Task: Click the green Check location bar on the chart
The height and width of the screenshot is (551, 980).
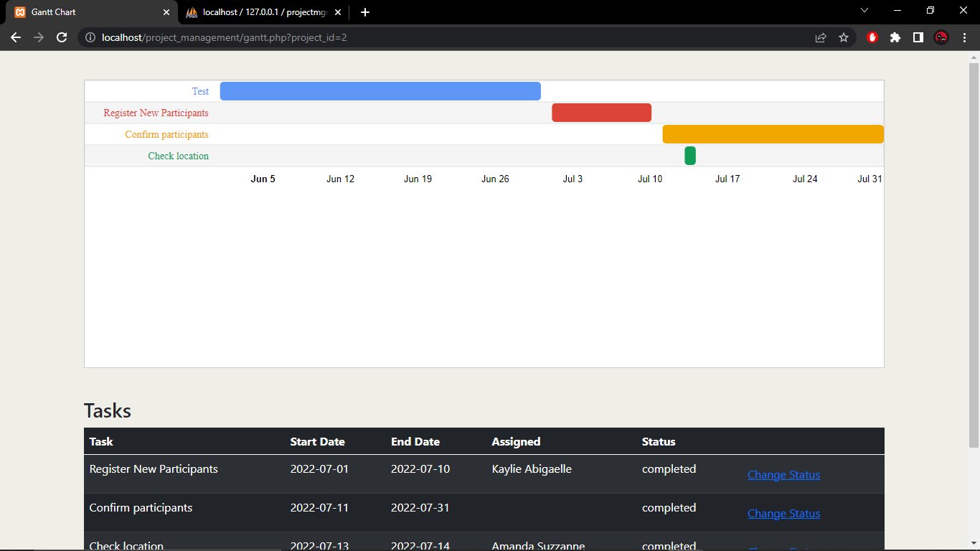Action: point(690,156)
